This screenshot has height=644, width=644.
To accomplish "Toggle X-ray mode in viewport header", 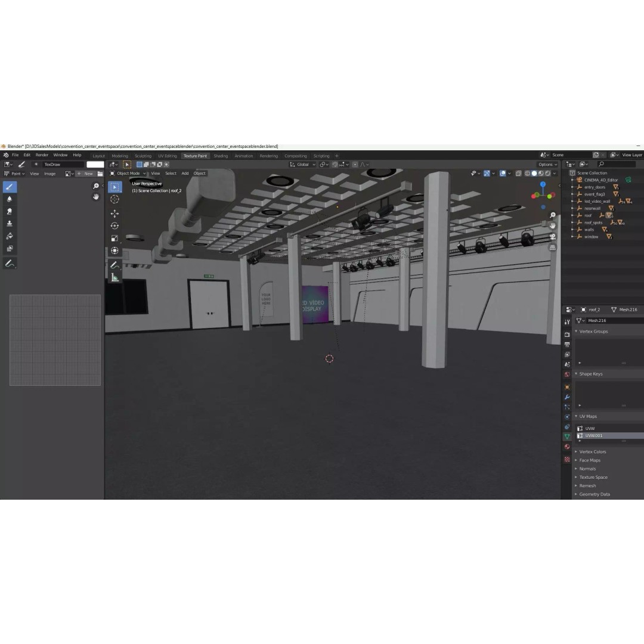I will (x=519, y=174).
